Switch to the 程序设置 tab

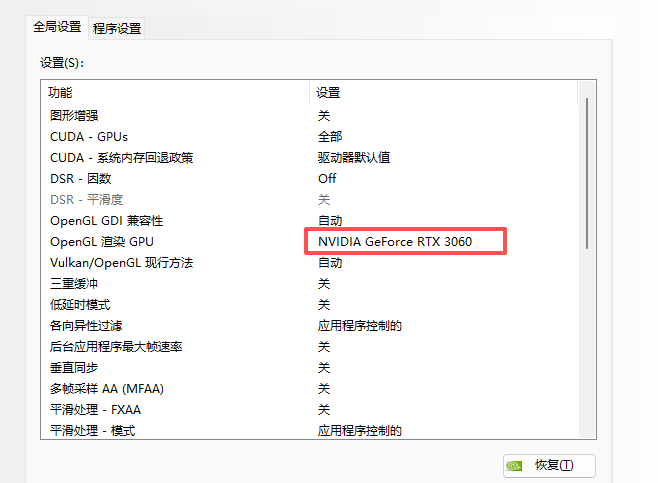(117, 29)
